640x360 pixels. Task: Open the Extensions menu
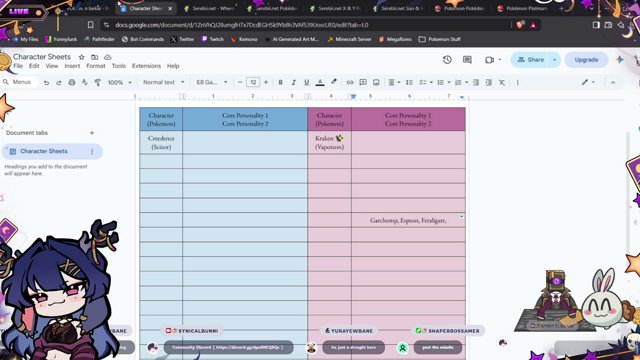147,66
